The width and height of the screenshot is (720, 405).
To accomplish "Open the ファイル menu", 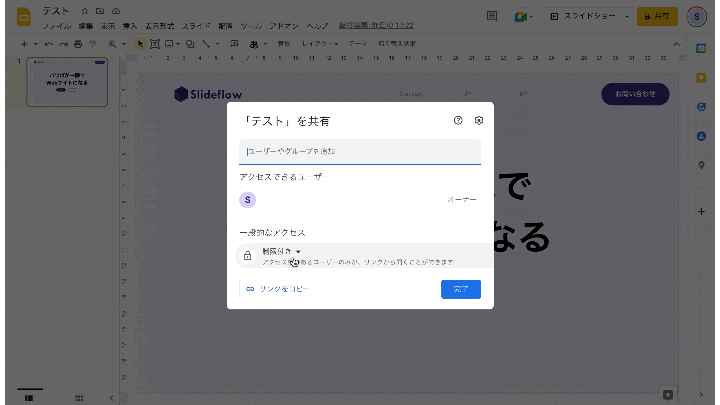I will click(56, 24).
